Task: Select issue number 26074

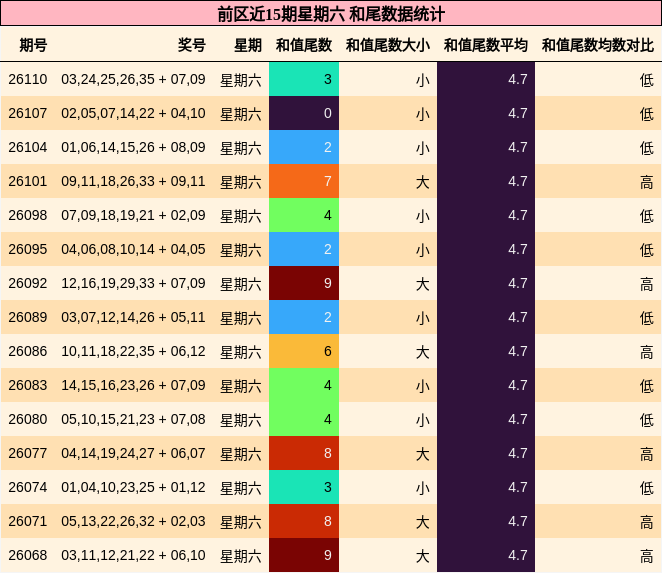Action: pyautogui.click(x=28, y=487)
